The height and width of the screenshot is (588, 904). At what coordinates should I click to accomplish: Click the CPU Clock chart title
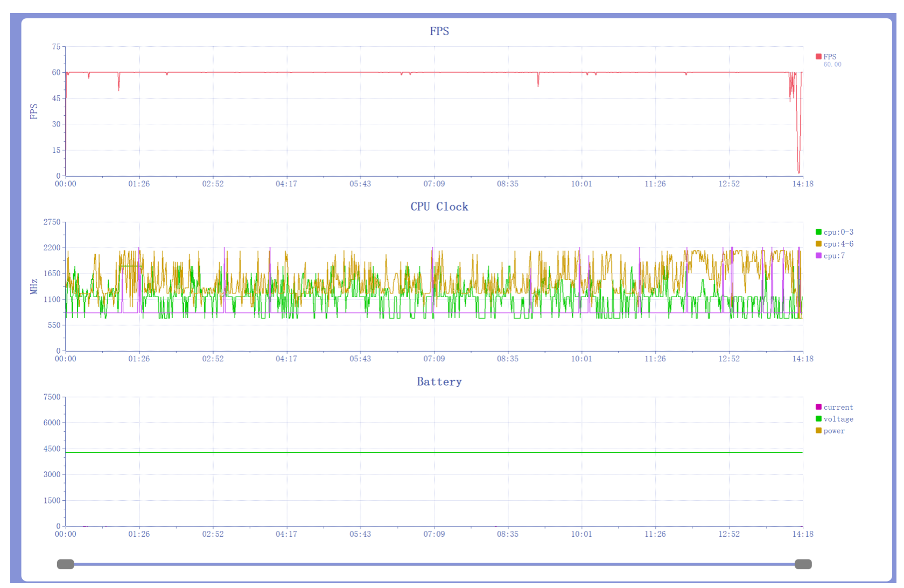click(439, 207)
